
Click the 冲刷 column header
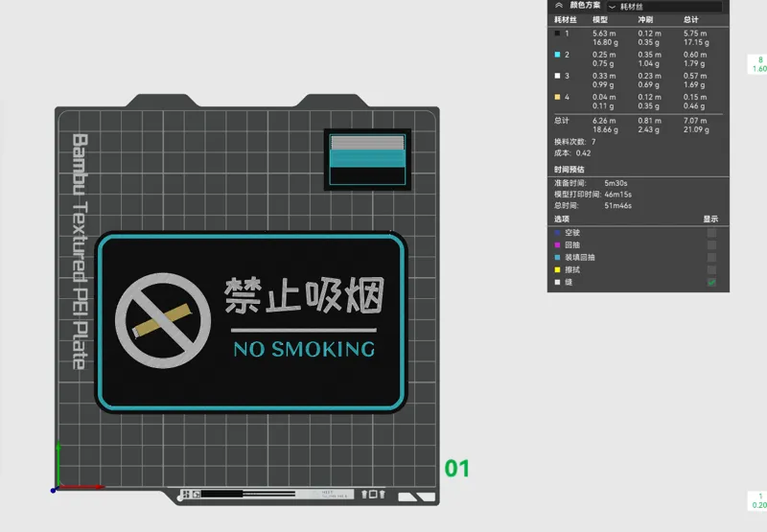click(645, 19)
